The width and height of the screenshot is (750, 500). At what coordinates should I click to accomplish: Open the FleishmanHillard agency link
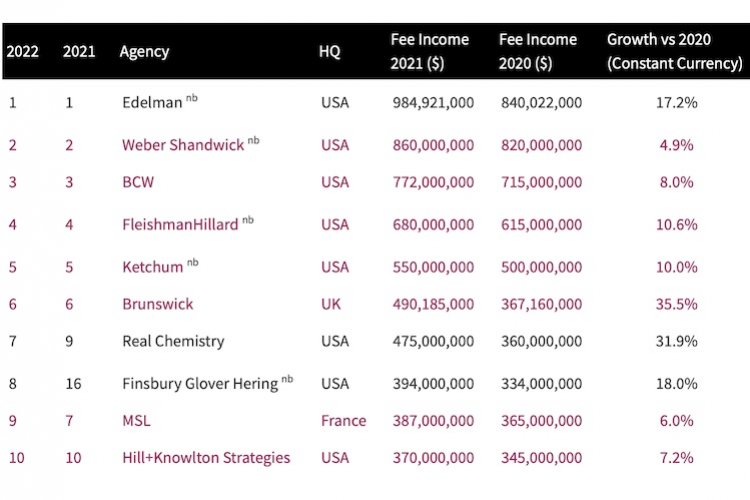(x=180, y=225)
